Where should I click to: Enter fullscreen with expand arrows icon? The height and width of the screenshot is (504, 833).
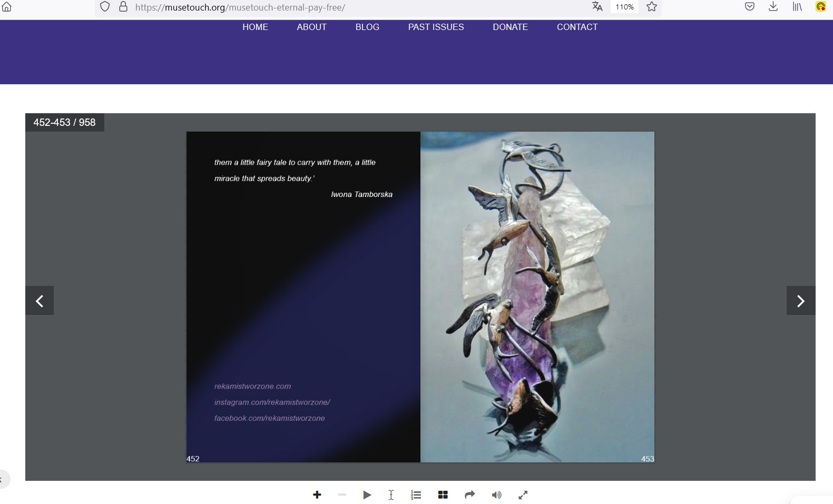point(523,495)
